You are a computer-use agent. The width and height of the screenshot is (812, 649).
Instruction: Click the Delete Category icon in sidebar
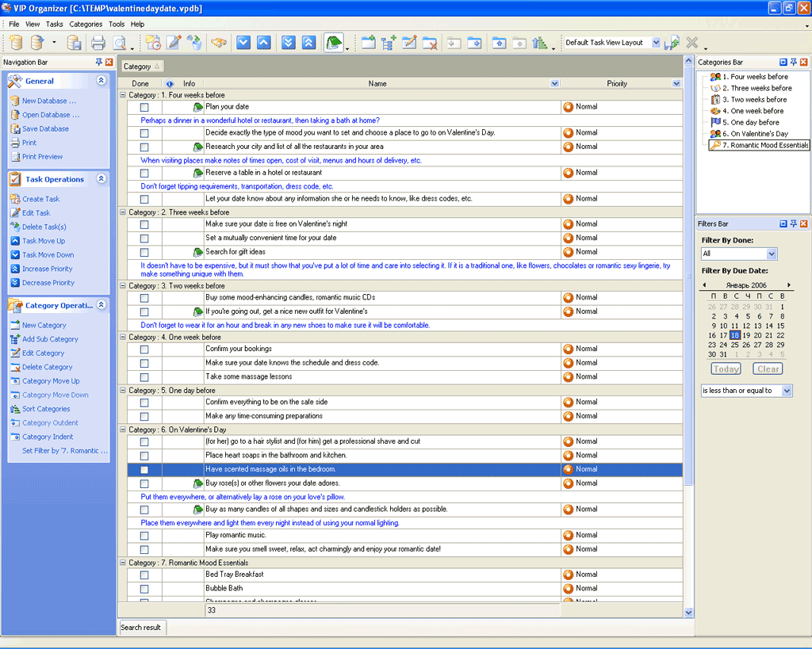16,367
